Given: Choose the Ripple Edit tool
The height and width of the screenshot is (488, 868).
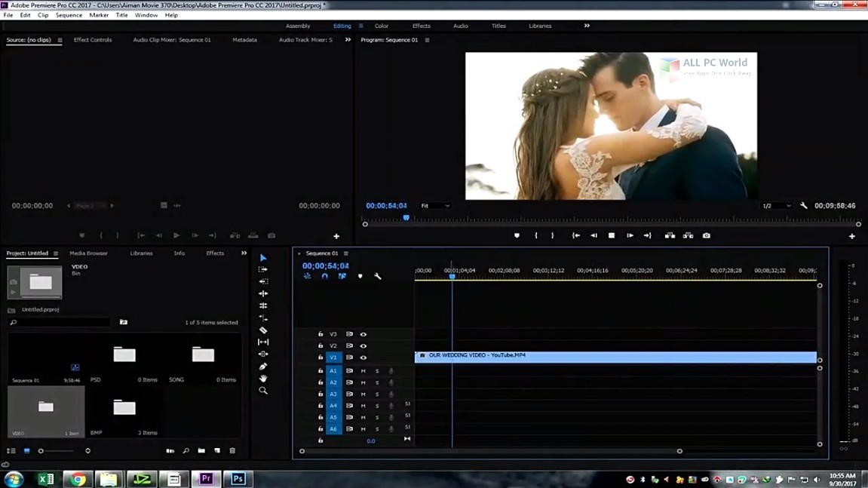Looking at the screenshot, I should pyautogui.click(x=263, y=293).
